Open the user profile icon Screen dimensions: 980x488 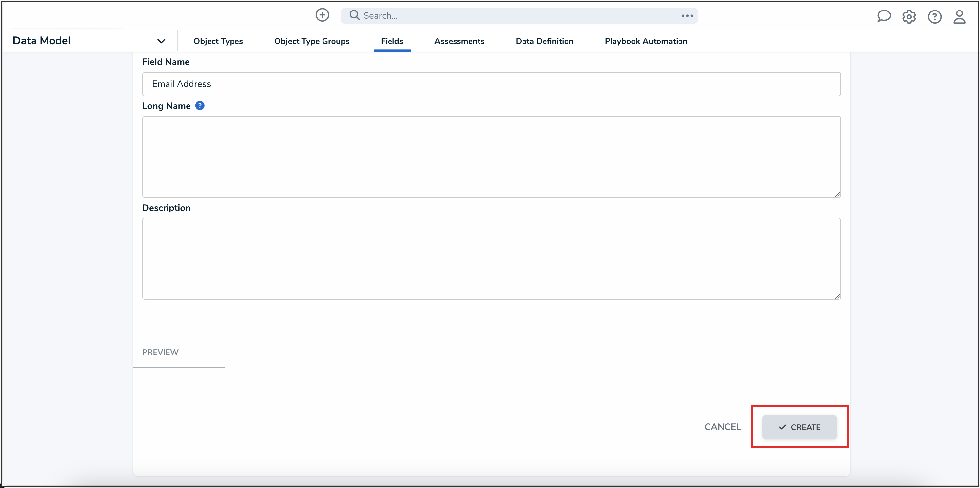point(959,17)
